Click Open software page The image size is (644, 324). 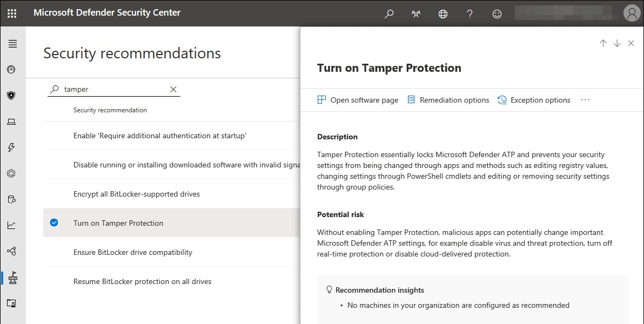click(358, 100)
